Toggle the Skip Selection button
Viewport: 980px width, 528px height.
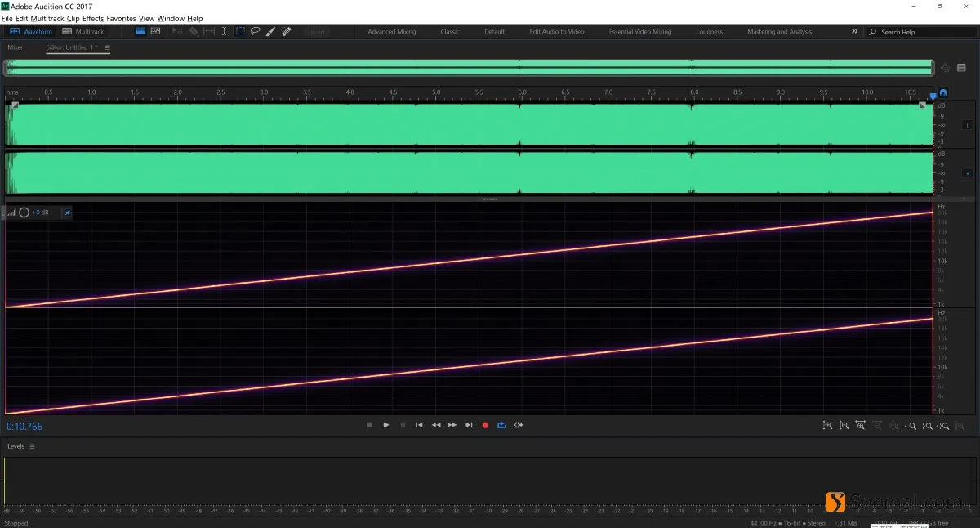[518, 425]
